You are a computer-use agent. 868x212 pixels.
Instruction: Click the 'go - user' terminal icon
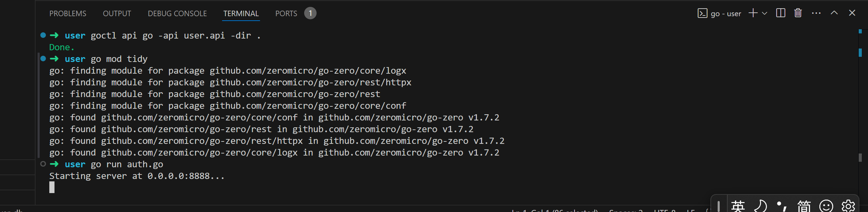(x=702, y=13)
